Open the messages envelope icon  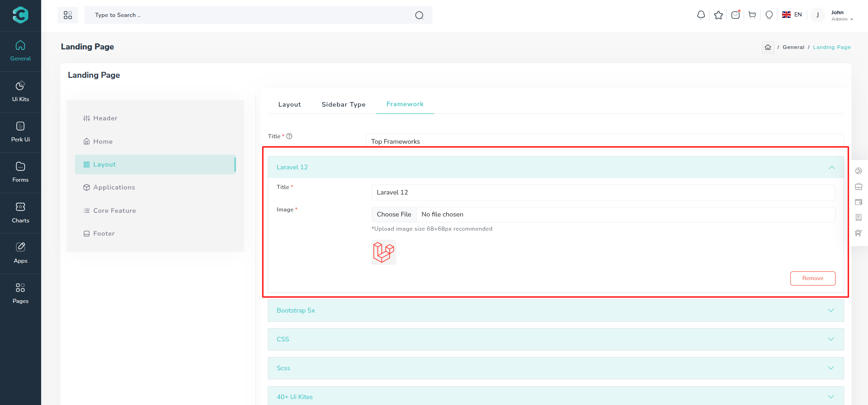point(735,15)
